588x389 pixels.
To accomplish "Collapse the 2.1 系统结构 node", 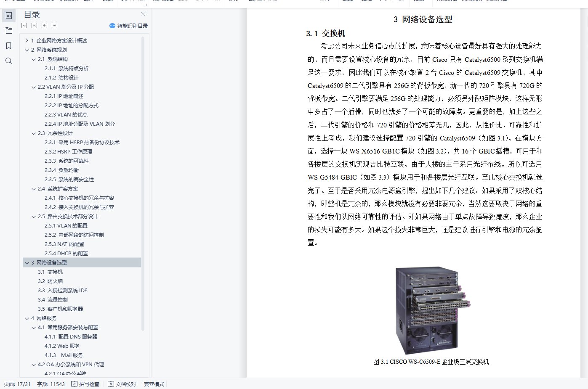I will 34,59.
